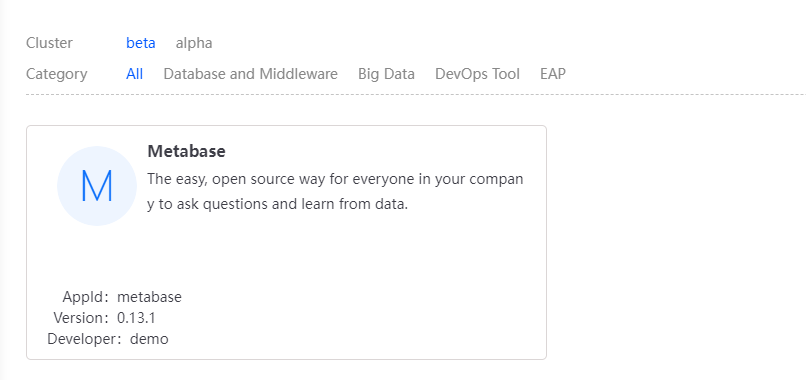Filter by DevOps Tool category
This screenshot has width=806, height=380.
pyautogui.click(x=477, y=74)
